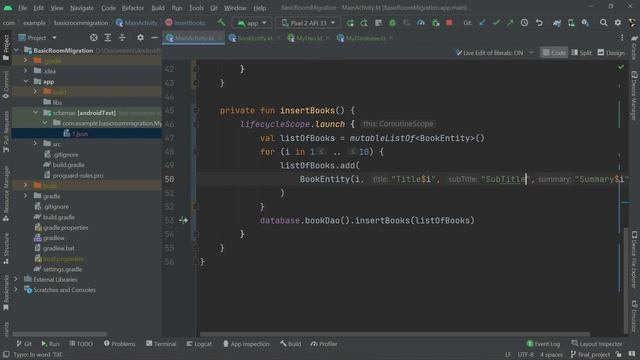The image size is (640, 360).
Task: Click the Apply Changes and Restart Activity icon
Action: (364, 23)
